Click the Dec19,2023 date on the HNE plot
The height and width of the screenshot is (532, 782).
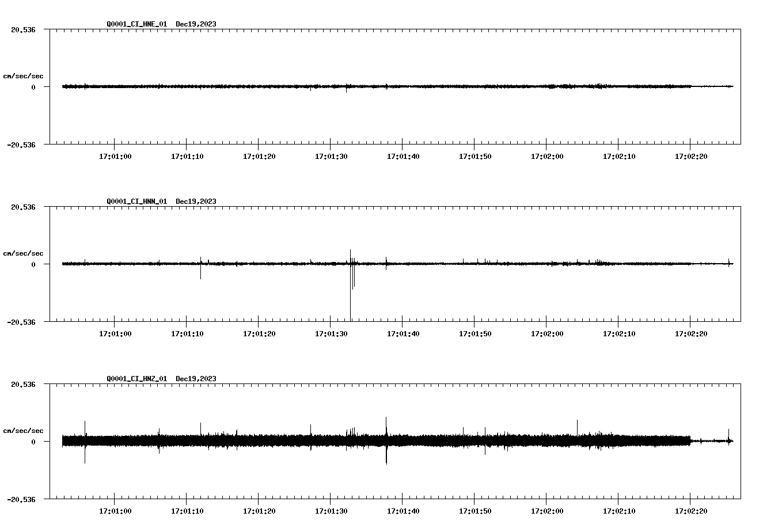point(196,24)
